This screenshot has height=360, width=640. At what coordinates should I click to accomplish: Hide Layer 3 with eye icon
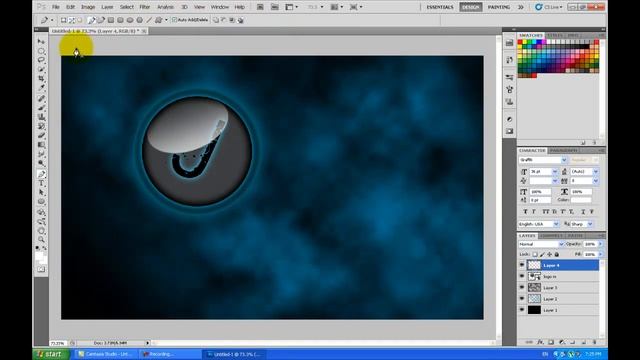click(522, 287)
